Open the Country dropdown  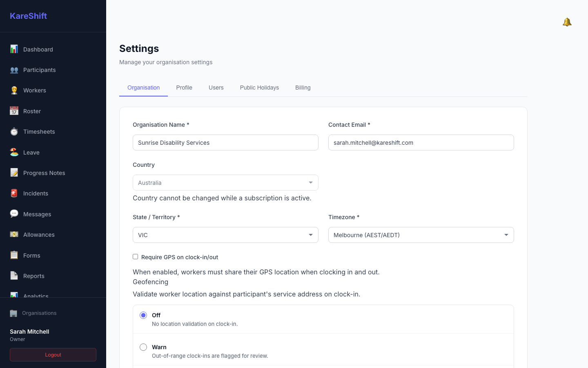225,183
